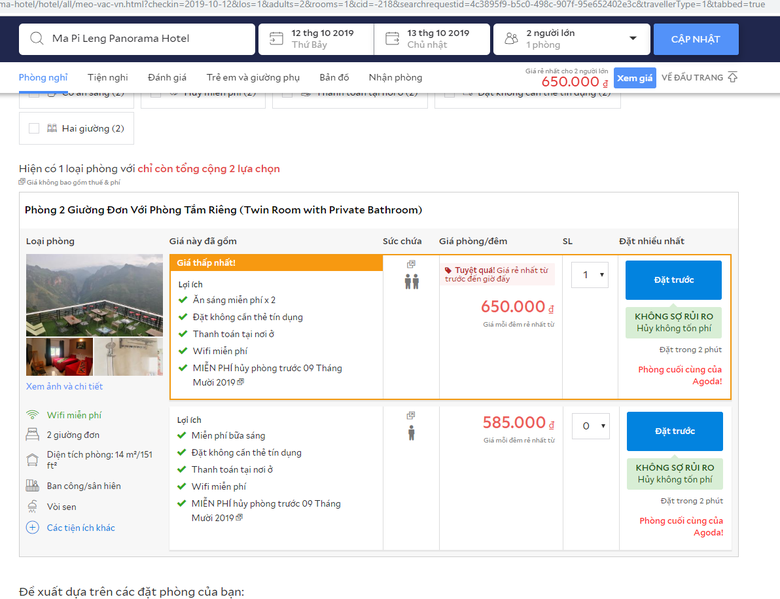Image resolution: width=780 pixels, height=599 pixels.
Task: Expand the guests and rooms dropdown arrow
Action: [x=632, y=39]
